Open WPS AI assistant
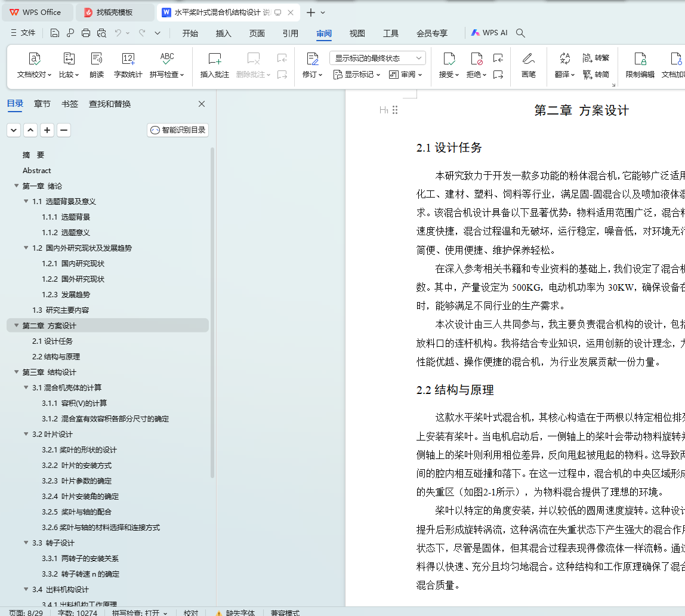The height and width of the screenshot is (616, 685). (489, 33)
